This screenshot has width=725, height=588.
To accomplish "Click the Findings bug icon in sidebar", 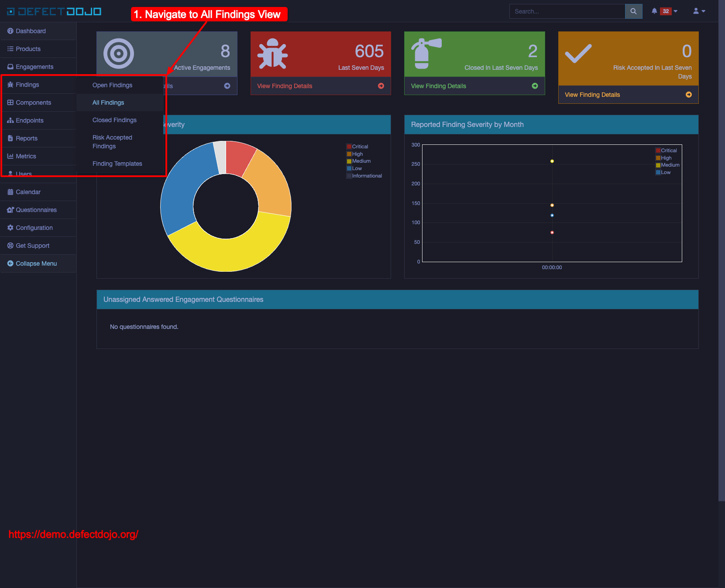I will pyautogui.click(x=10, y=85).
